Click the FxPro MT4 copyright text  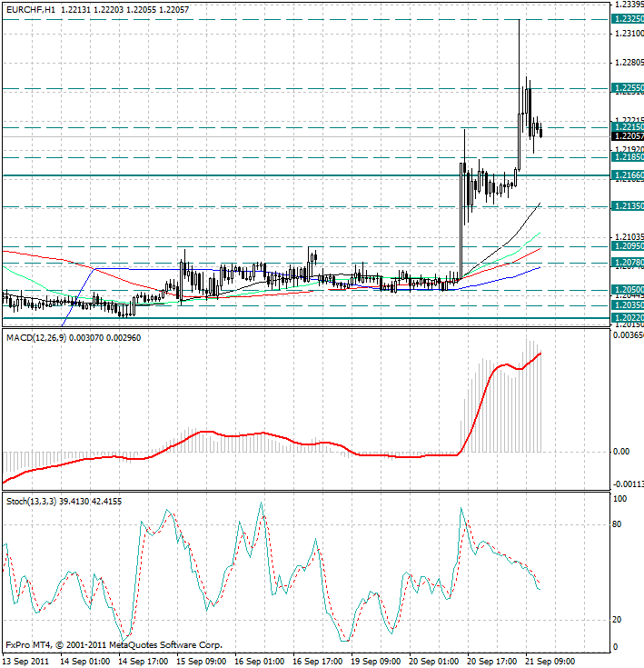114,645
